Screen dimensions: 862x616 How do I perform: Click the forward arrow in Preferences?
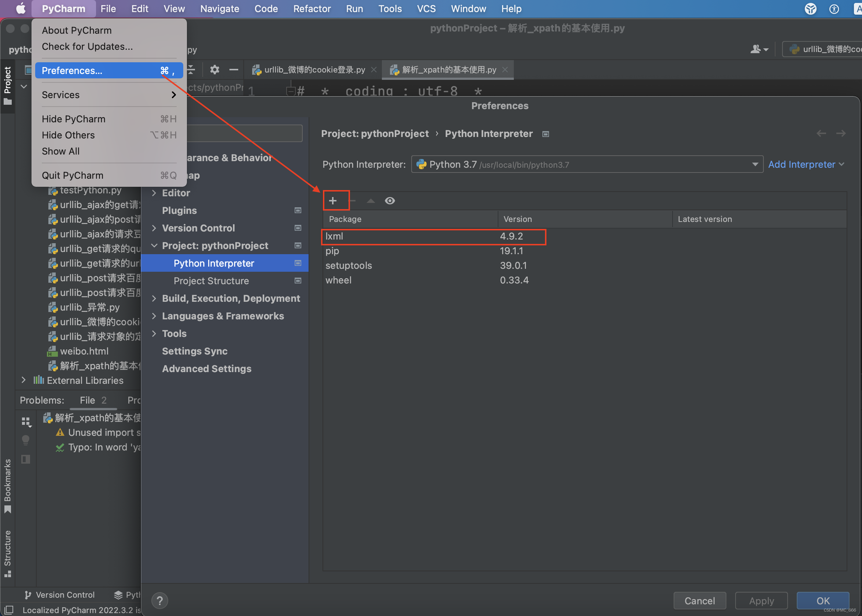click(841, 134)
